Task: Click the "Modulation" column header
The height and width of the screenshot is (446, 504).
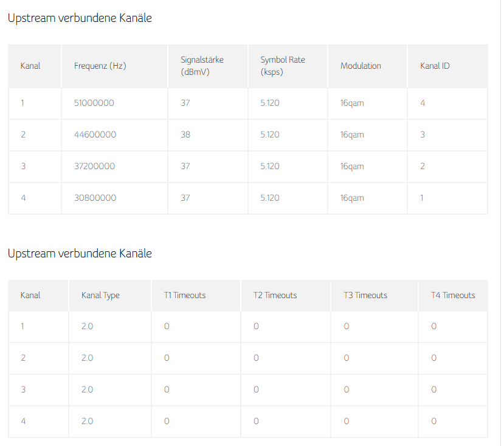Action: coord(361,66)
